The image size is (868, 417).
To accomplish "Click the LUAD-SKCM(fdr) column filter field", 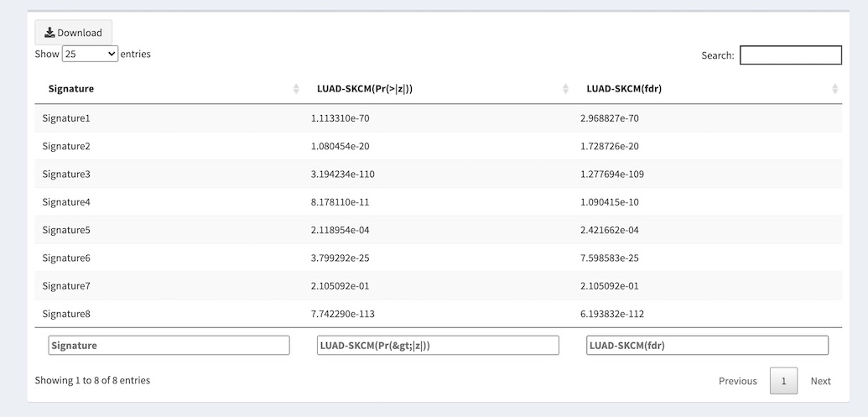I will (707, 346).
